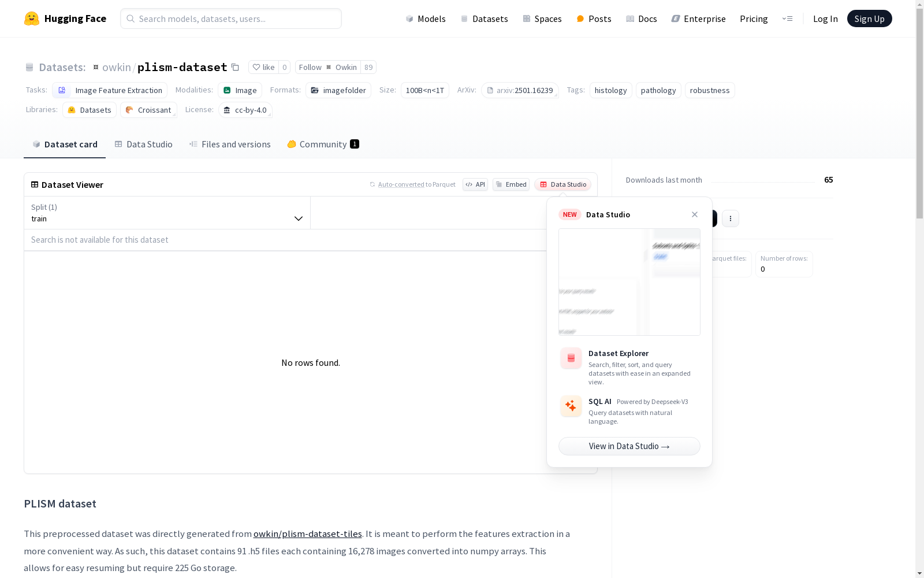This screenshot has width=924, height=578.
Task: Select the imagefolder format tag
Action: coord(338,90)
